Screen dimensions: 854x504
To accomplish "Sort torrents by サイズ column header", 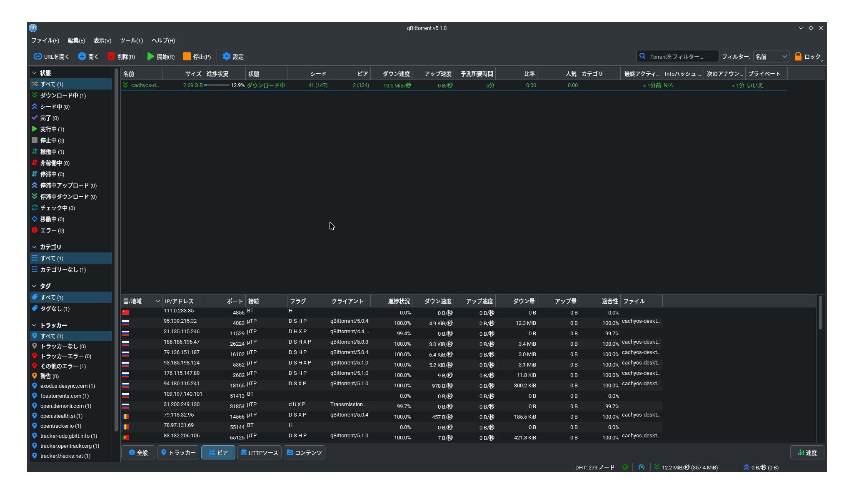I will 183,74.
